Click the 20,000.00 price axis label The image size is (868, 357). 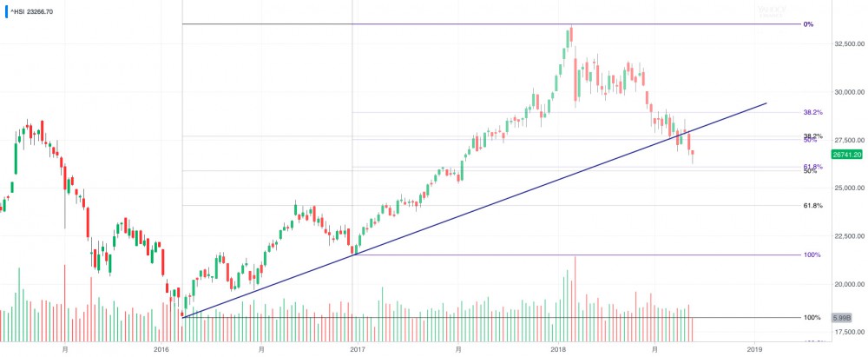coord(847,284)
